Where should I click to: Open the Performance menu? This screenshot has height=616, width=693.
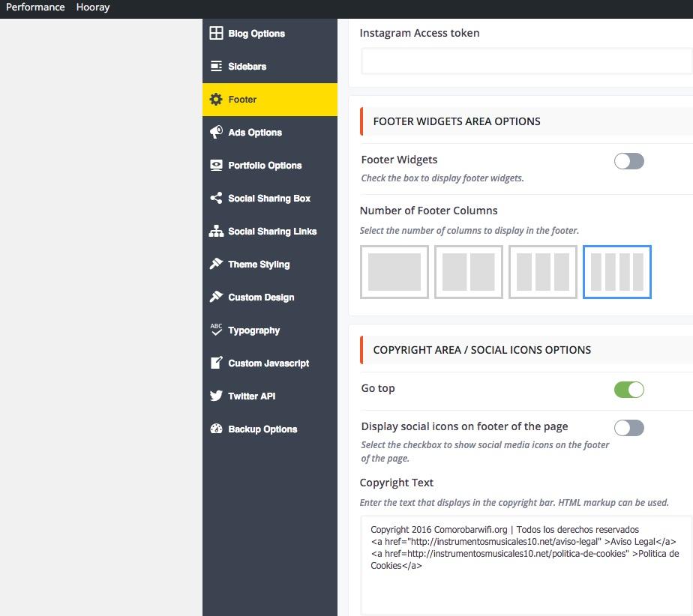[x=34, y=7]
